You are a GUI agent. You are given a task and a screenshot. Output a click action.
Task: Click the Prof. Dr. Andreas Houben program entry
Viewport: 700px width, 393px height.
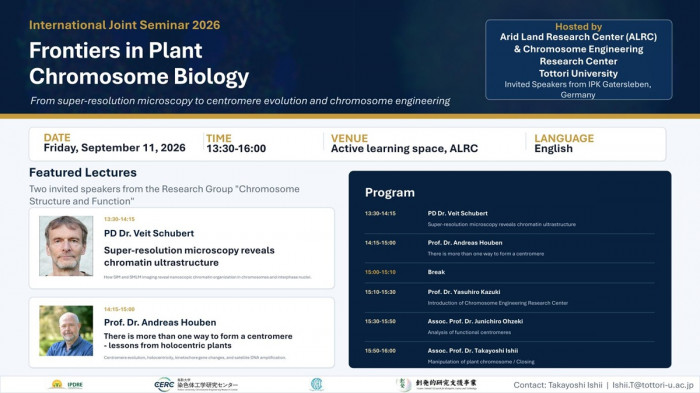pos(509,248)
